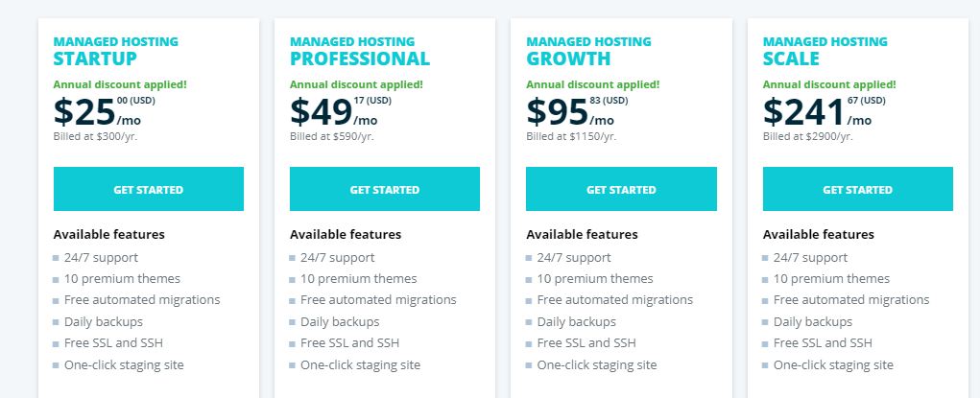Click bullet icon beside Startup 24/7 support
980x398 pixels.
tap(56, 258)
